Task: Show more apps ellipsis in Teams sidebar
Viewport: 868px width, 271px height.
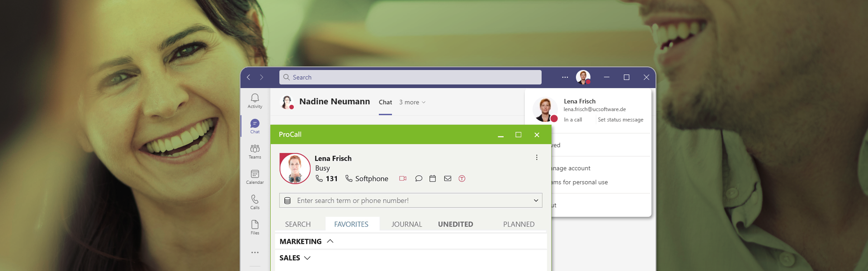Action: 255,252
